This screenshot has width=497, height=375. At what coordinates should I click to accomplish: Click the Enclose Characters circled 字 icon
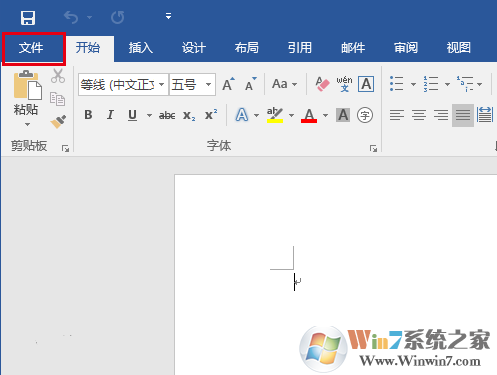[365, 115]
